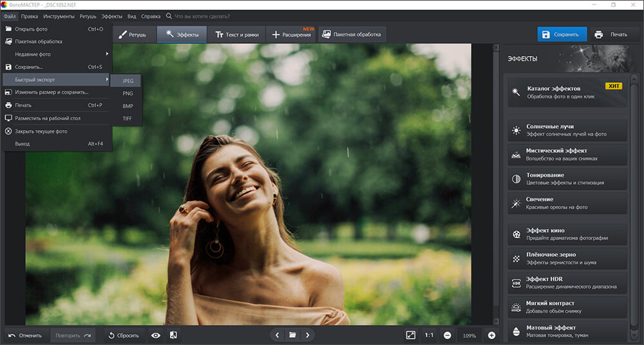Expand the Быстрый экспорт submenu entry

[x=56, y=79]
